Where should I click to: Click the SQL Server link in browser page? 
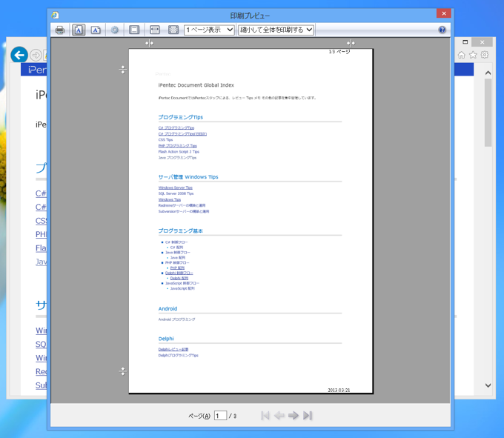[42, 344]
